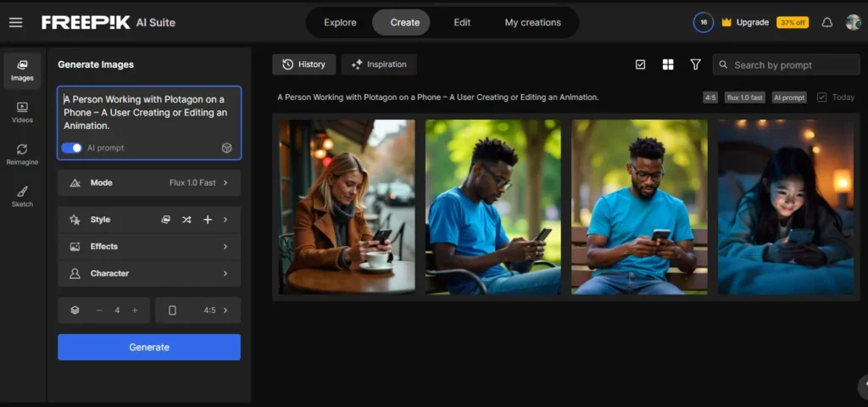Open the My creations tab

532,23
